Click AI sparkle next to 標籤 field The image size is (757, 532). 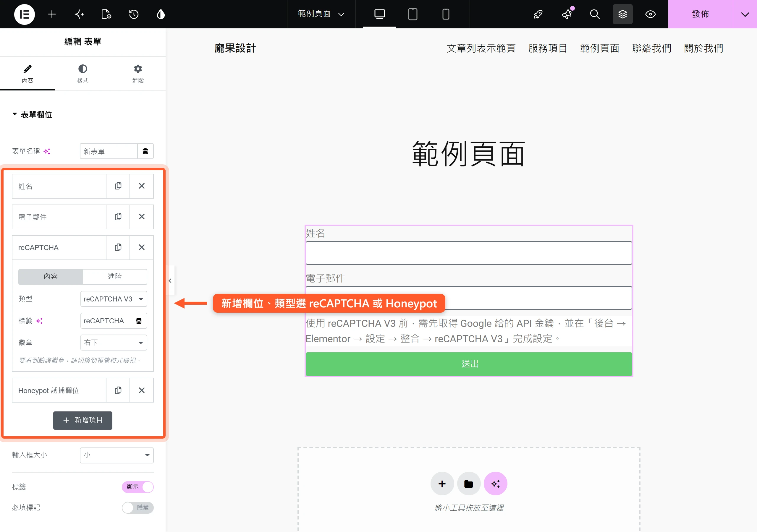(39, 321)
